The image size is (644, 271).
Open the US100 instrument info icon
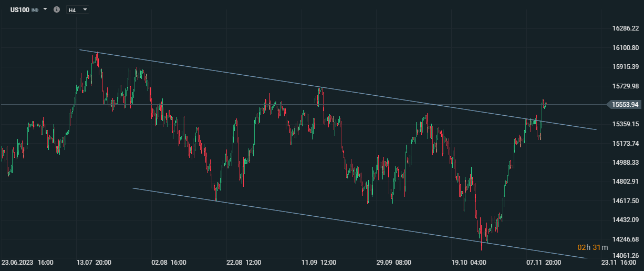click(x=57, y=9)
